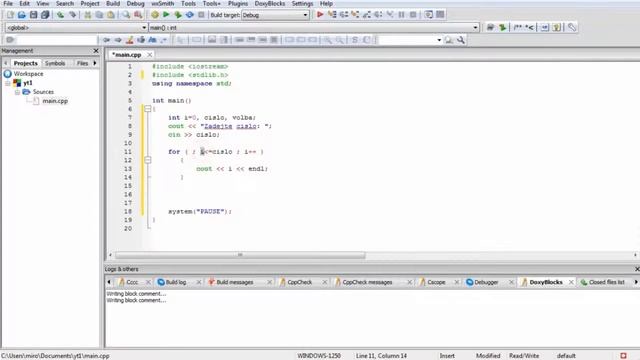640x360 pixels.
Task: Collapse the code fold at line 6
Action: tap(148, 109)
